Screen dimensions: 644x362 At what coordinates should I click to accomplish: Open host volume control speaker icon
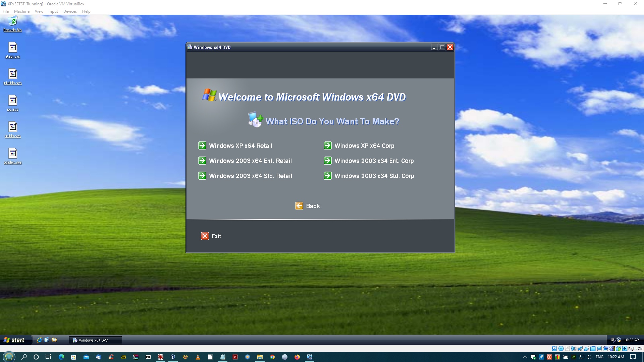589,357
